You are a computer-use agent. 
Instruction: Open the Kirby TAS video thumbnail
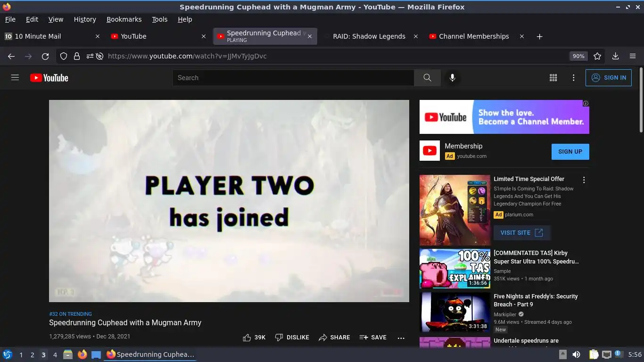coord(455,269)
